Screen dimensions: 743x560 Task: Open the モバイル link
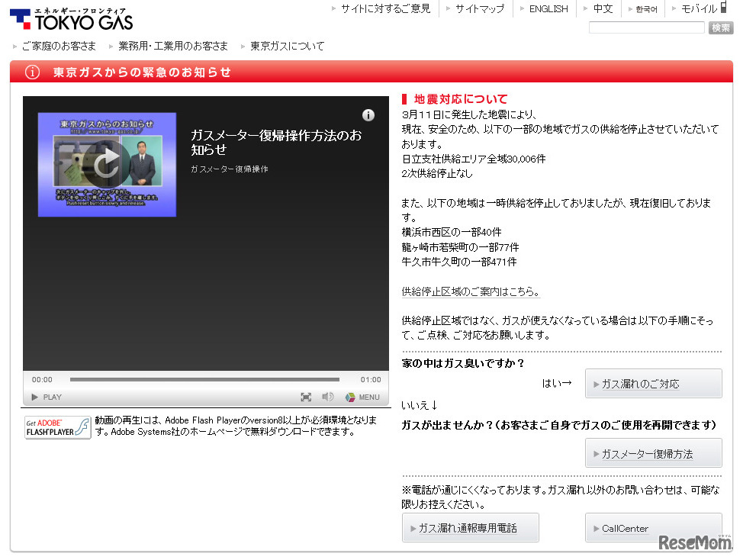[699, 8]
